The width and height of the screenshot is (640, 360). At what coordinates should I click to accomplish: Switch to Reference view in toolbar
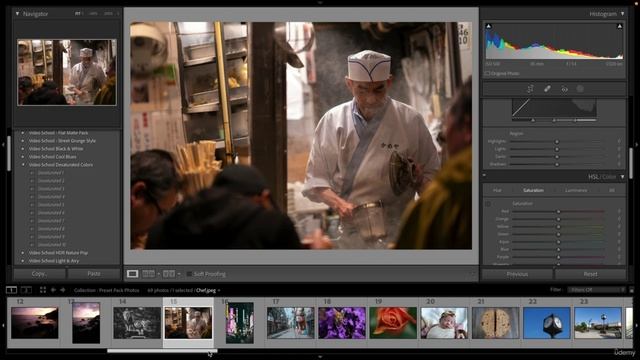point(149,274)
